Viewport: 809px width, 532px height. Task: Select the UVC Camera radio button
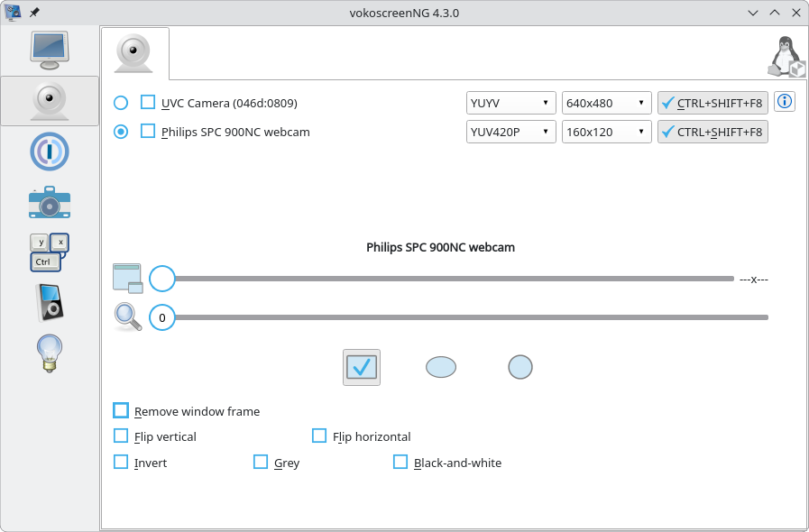[x=121, y=103]
